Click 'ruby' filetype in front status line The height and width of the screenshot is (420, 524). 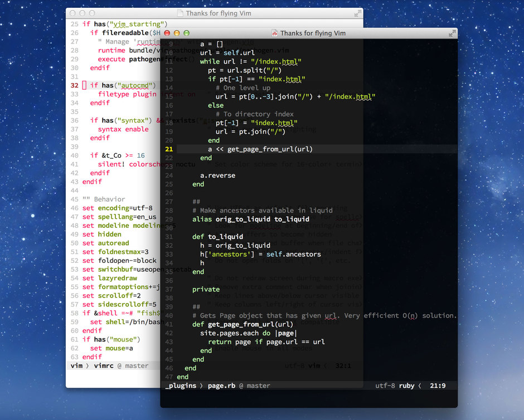click(x=407, y=385)
